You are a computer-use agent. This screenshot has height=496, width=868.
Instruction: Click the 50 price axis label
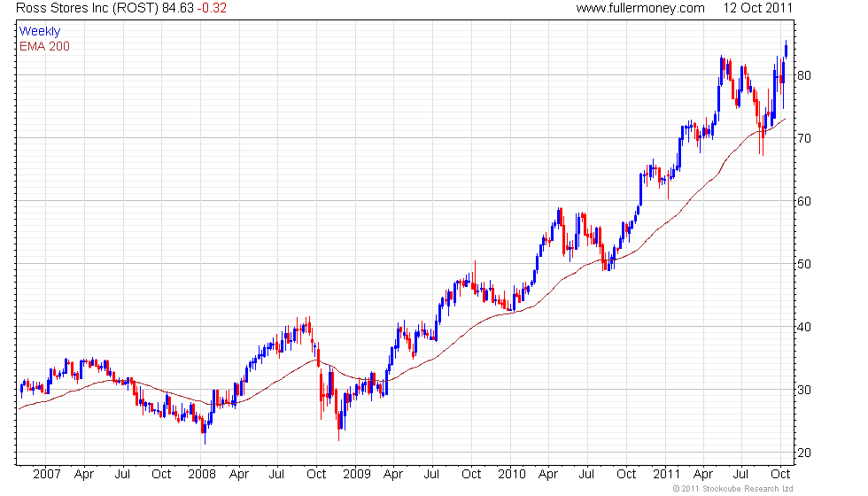coord(804,264)
